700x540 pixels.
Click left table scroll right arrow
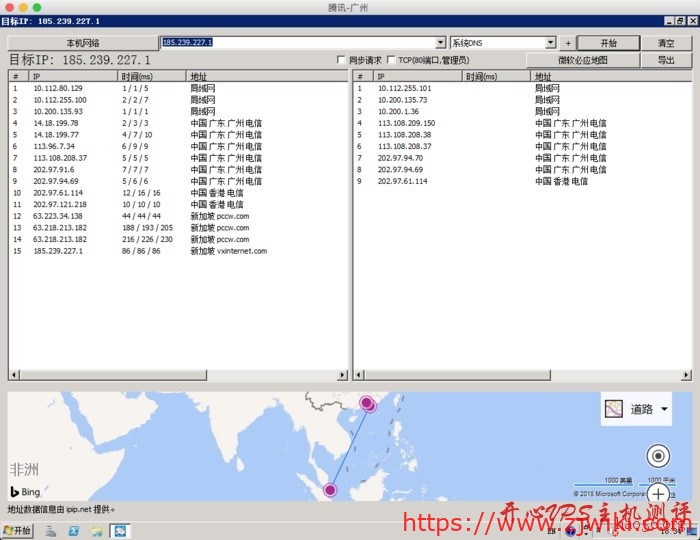click(x=342, y=375)
